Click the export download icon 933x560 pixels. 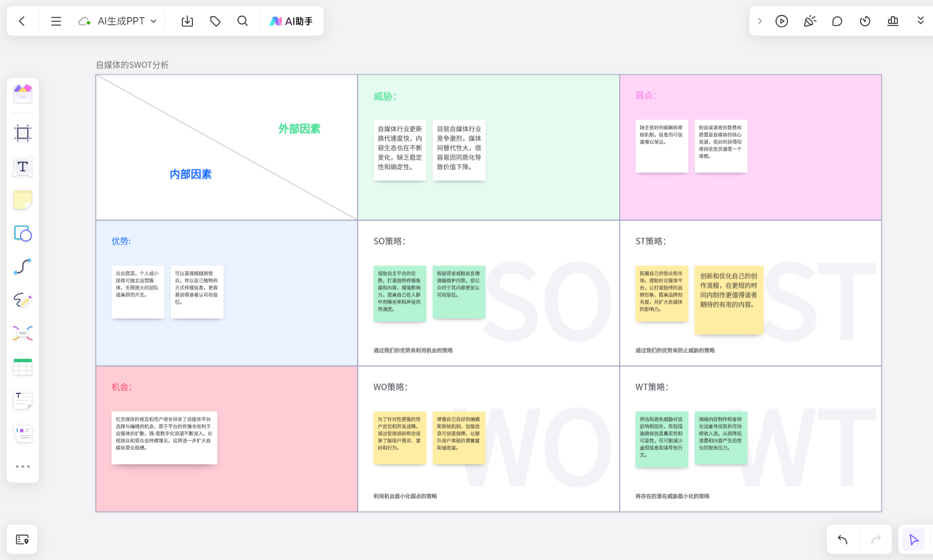pyautogui.click(x=187, y=21)
